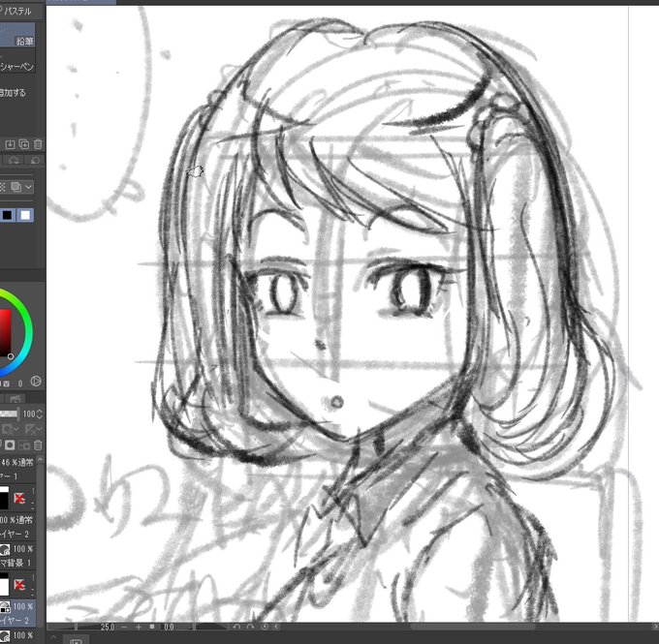Click the lower white layer thumbnail
Viewport: 659px width, 644px height.
[x=4, y=584]
